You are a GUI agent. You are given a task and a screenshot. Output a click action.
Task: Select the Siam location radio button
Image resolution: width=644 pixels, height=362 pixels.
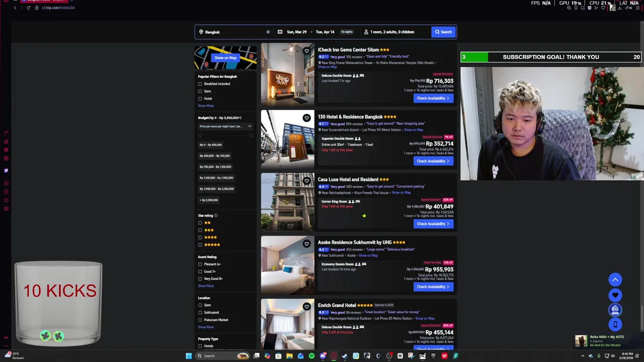click(200, 305)
